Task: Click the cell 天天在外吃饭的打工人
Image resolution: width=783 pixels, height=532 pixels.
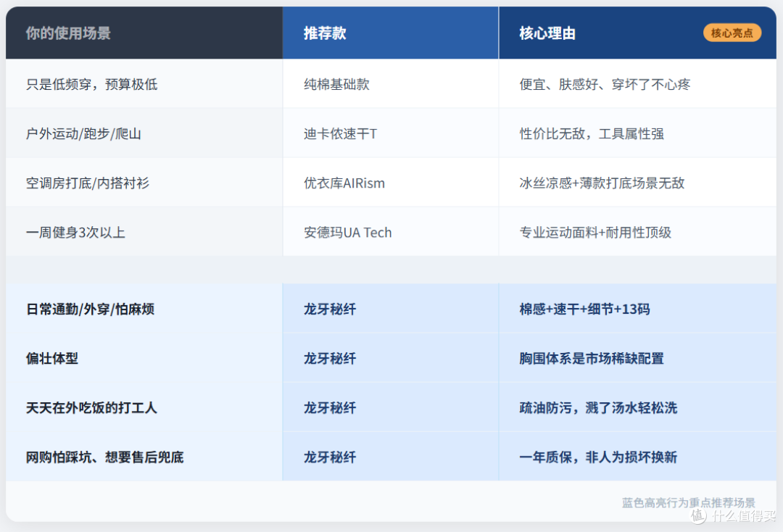Action: pos(144,407)
